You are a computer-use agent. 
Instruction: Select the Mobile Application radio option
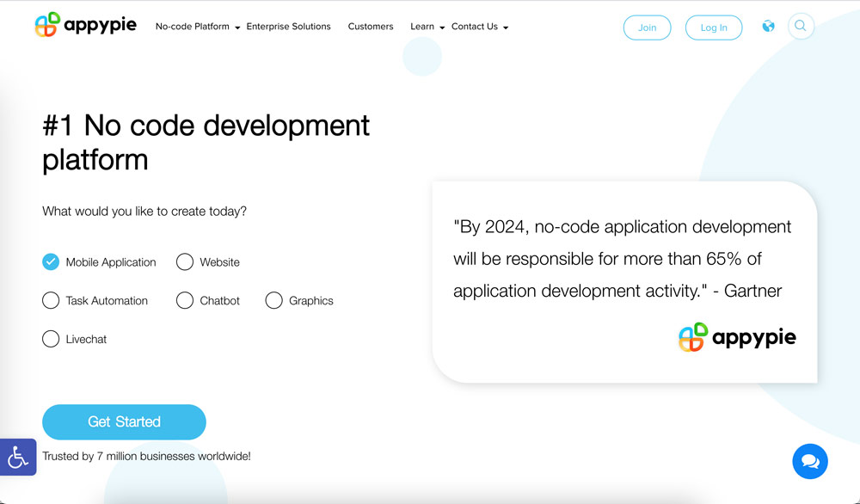[x=51, y=262]
